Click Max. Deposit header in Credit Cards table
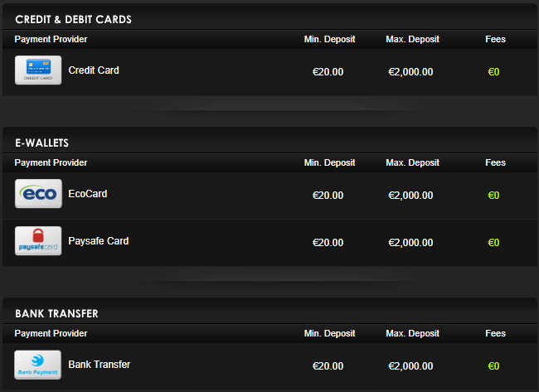This screenshot has height=392, width=539. tap(412, 39)
